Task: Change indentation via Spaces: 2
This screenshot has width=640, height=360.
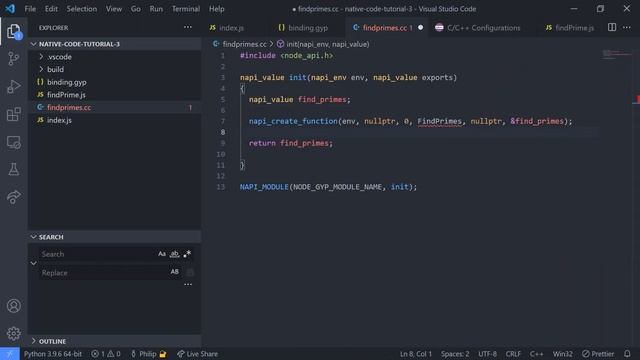Action: click(x=455, y=354)
